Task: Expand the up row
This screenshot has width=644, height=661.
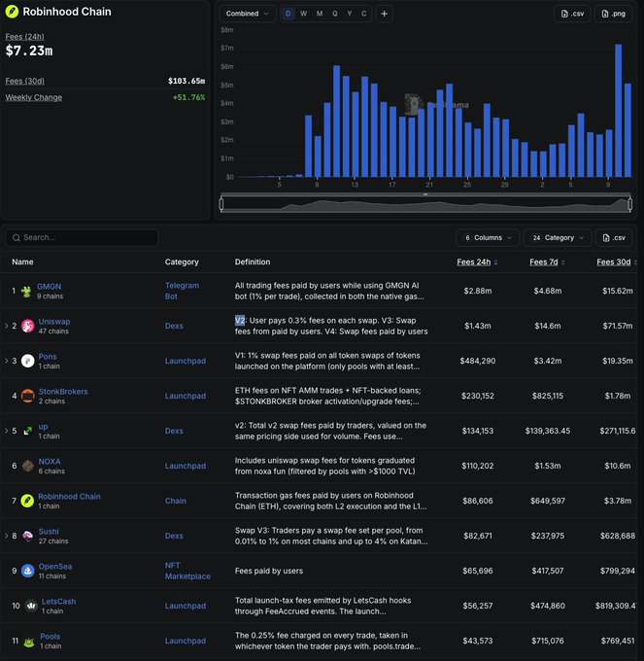Action: (x=7, y=431)
